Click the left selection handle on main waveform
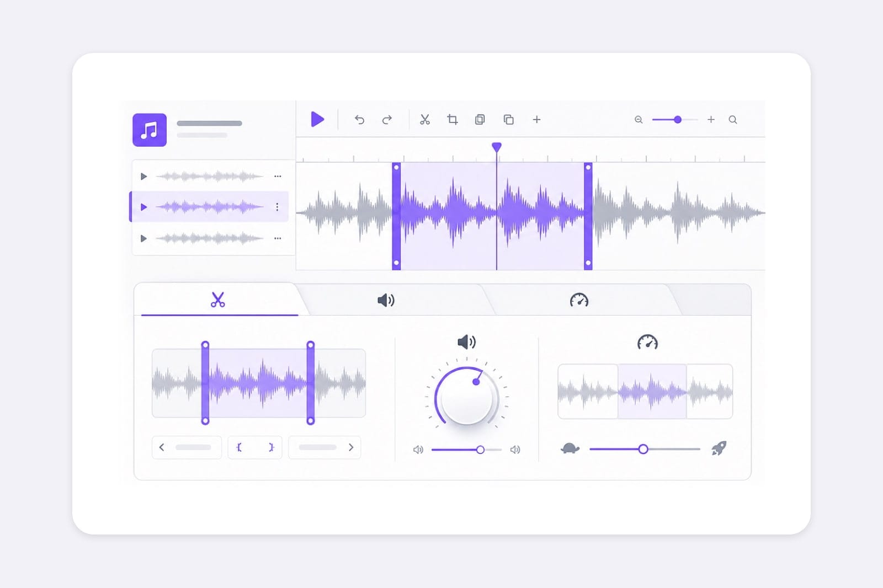The height and width of the screenshot is (588, 883). (396, 216)
